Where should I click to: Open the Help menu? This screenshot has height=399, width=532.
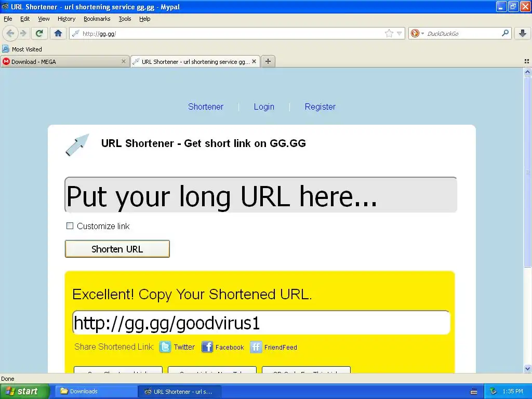(x=144, y=19)
